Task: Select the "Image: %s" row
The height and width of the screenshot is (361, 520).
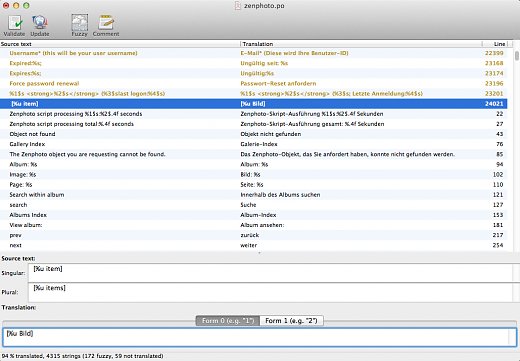Action: [x=254, y=174]
